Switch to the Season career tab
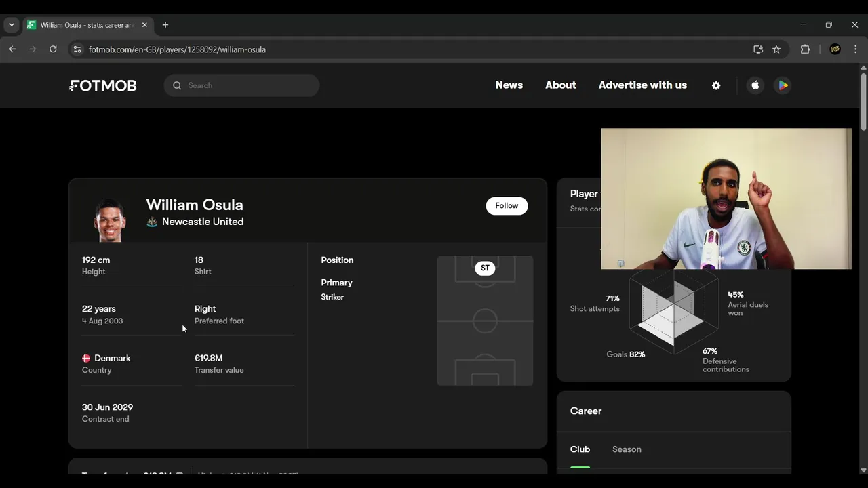This screenshot has height=488, width=868. pos(627,449)
